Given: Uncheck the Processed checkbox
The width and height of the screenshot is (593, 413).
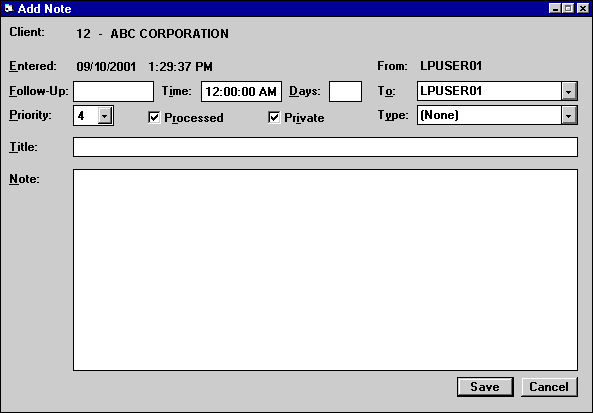Looking at the screenshot, I should click(154, 118).
